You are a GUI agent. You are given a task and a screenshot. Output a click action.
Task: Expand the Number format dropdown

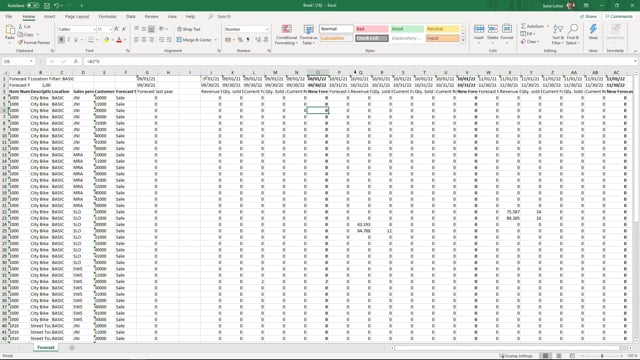coord(267,29)
